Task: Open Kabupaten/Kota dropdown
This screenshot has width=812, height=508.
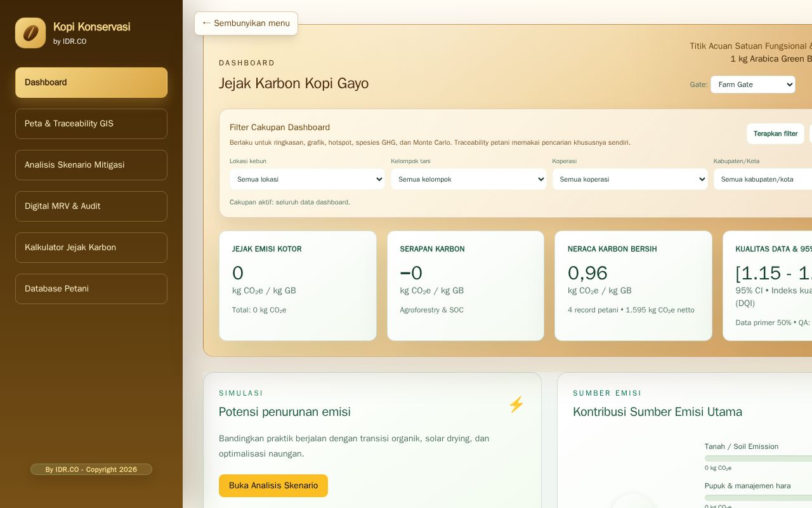Action: coord(763,179)
